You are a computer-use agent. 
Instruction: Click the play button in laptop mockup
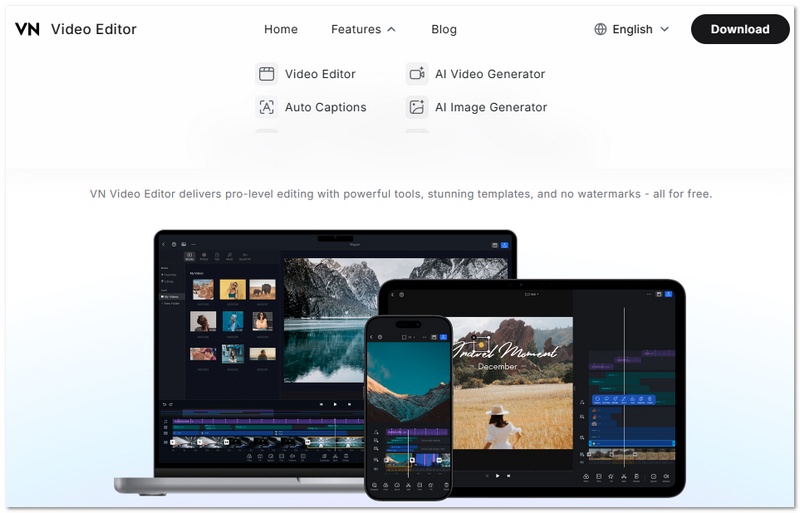[x=335, y=404]
